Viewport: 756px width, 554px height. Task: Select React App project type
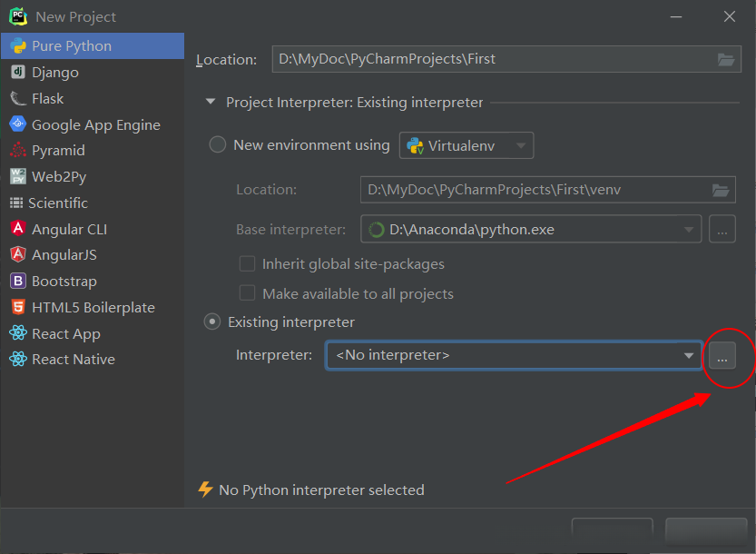pos(65,333)
